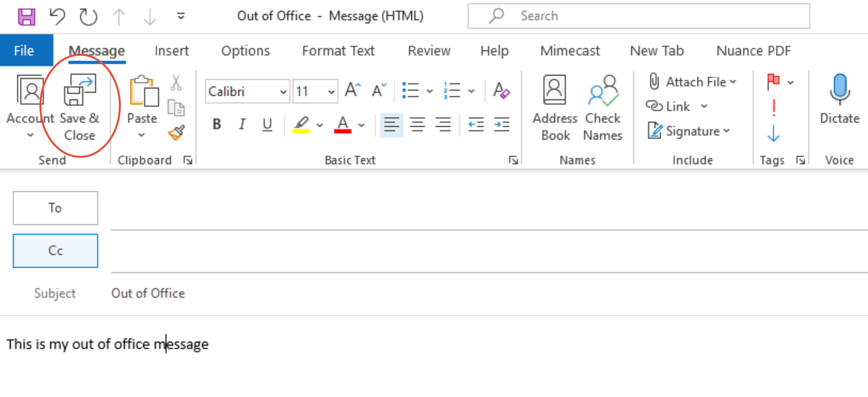868x397 pixels.
Task: Increase font size
Action: point(353,90)
